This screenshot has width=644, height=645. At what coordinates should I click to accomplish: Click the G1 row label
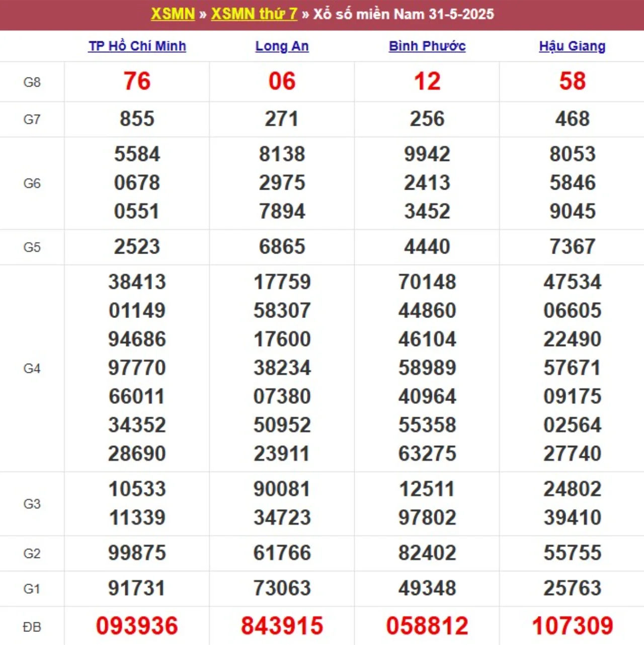32,589
